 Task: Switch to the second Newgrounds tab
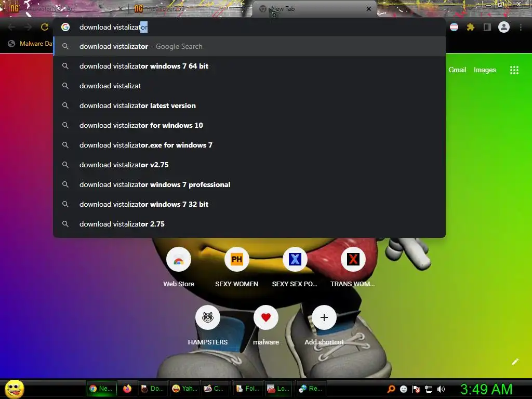pos(190,9)
